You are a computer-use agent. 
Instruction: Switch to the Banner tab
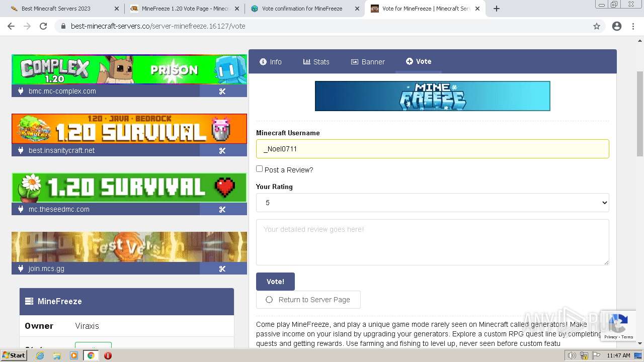[x=368, y=62]
